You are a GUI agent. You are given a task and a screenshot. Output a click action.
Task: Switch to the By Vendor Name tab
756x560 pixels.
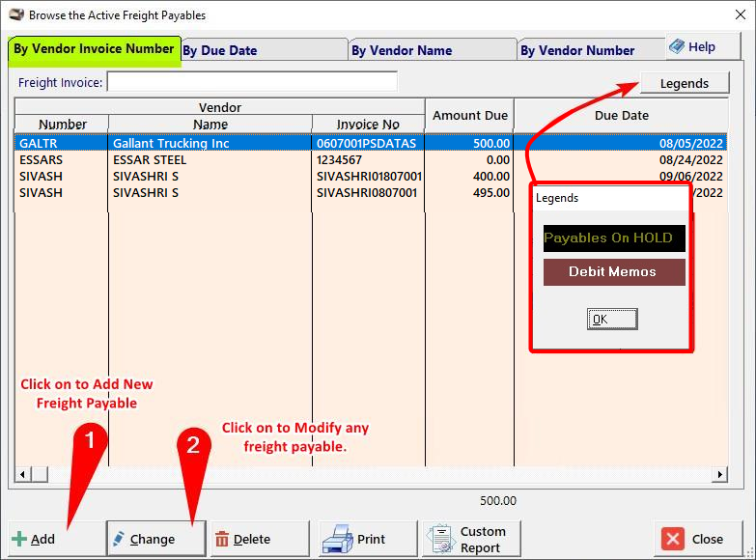(430, 50)
